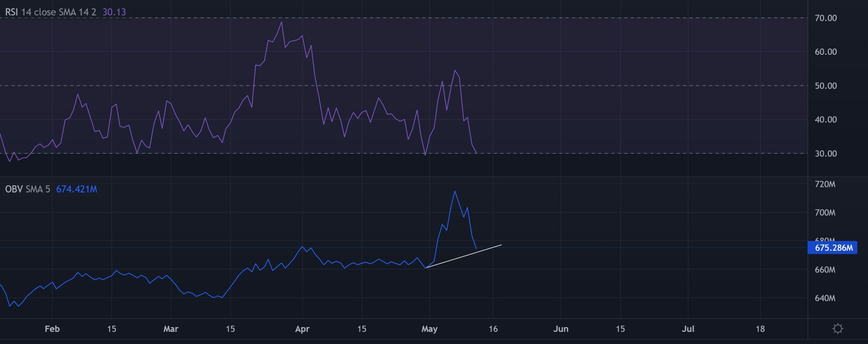Click the blue 675.286M price tag
The width and height of the screenshot is (868, 344).
click(833, 248)
